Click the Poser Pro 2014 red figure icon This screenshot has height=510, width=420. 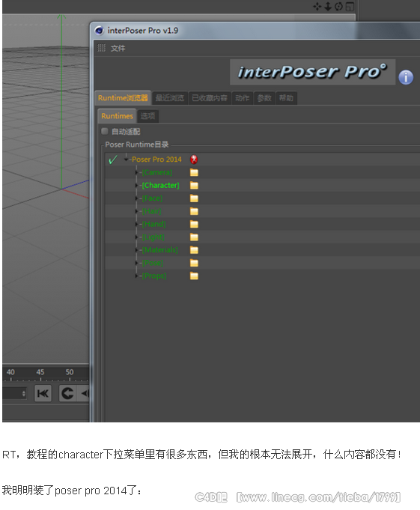tap(194, 160)
